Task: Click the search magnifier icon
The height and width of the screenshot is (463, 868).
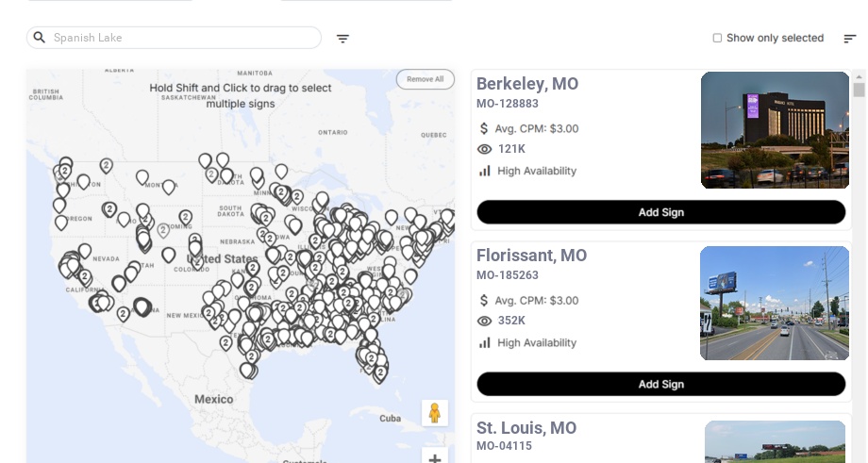Action: [x=40, y=38]
